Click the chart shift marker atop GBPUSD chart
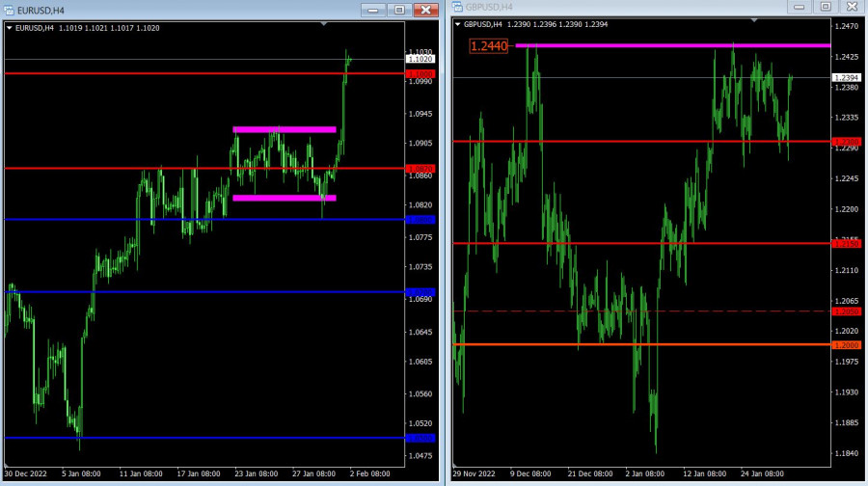868x486 pixels. tap(754, 20)
